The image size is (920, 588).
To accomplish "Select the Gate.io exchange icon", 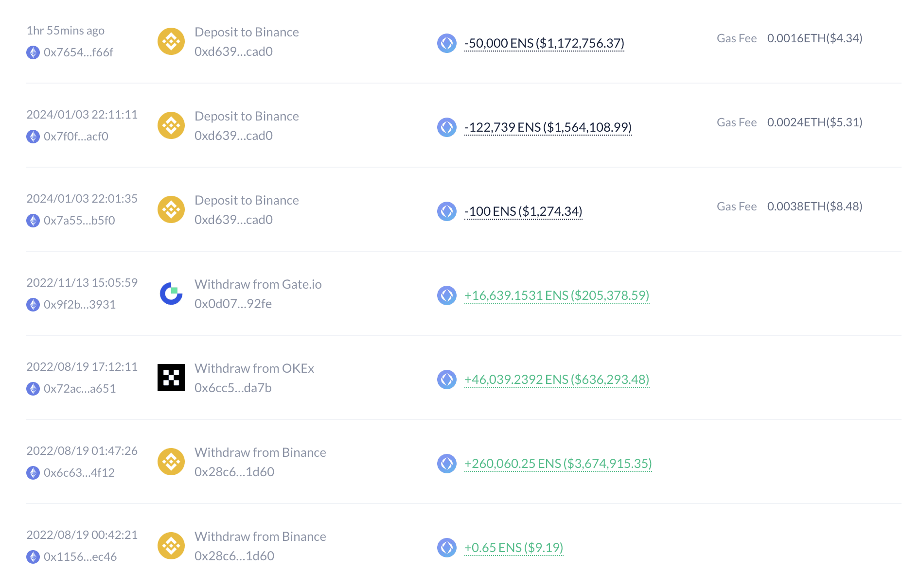I will [171, 293].
